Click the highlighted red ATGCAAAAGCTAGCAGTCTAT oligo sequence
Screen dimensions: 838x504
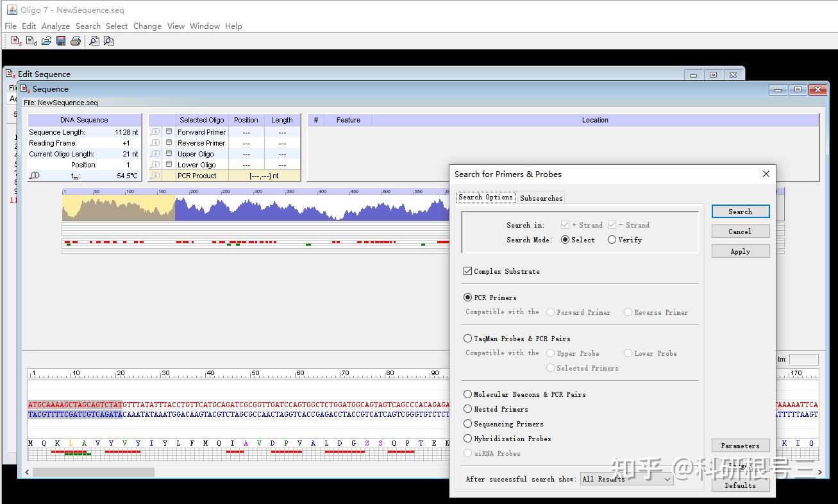click(75, 405)
